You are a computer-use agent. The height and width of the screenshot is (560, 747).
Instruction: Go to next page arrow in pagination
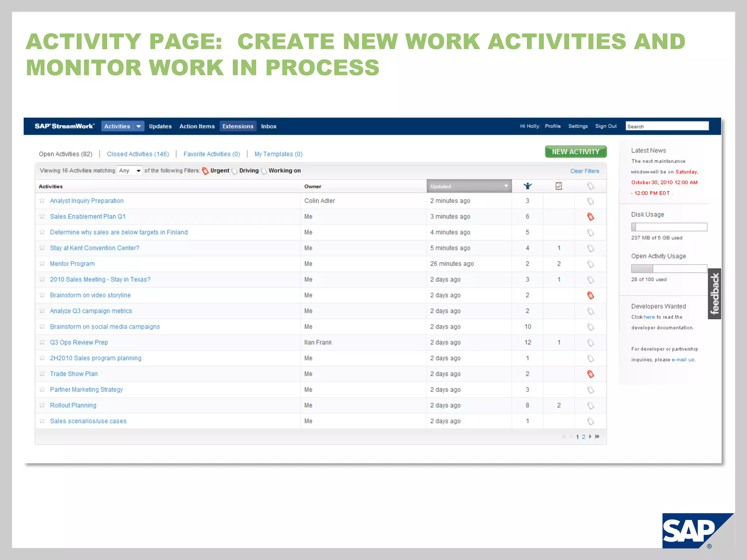(x=590, y=436)
